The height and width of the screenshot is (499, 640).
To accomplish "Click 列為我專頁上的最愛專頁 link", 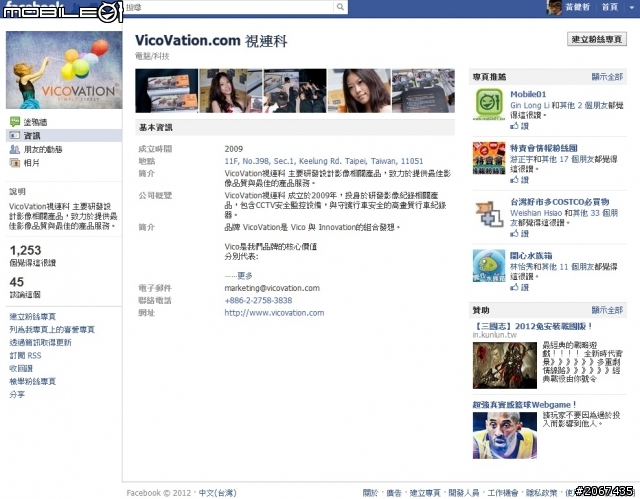I will click(x=52, y=329).
